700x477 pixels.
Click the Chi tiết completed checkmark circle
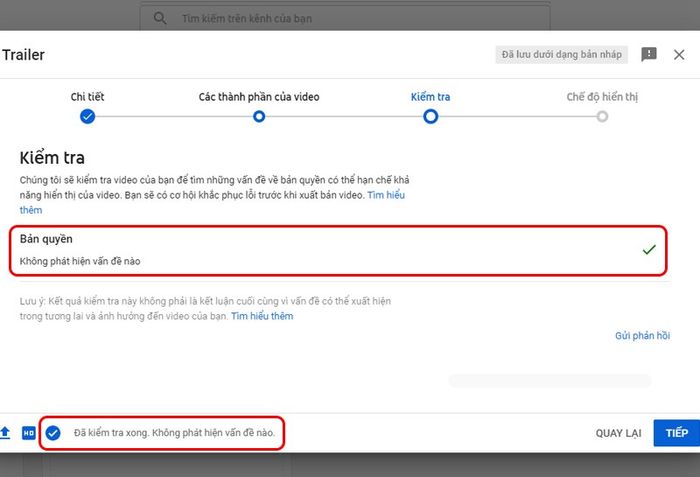pyautogui.click(x=88, y=117)
